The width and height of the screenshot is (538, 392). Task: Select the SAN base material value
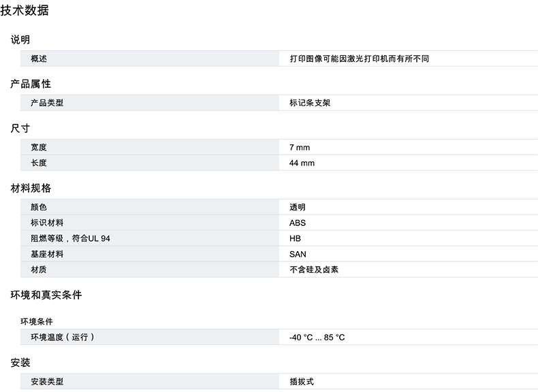pos(298,255)
